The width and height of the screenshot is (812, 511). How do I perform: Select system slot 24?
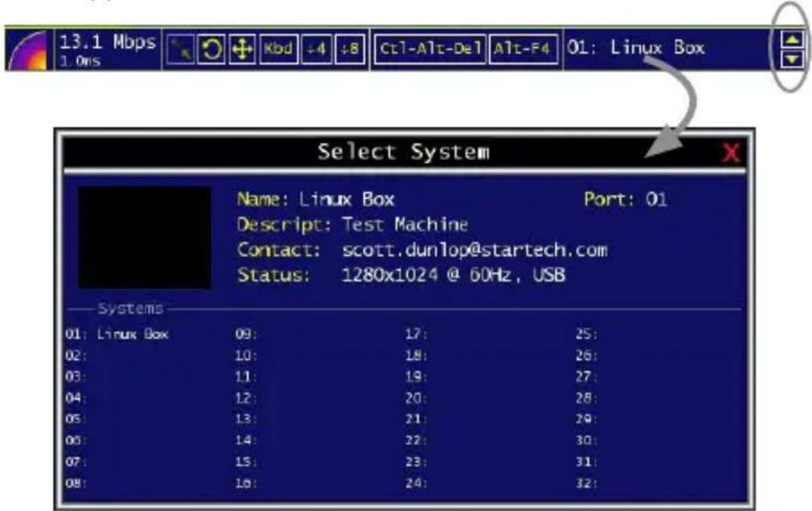pos(416,483)
